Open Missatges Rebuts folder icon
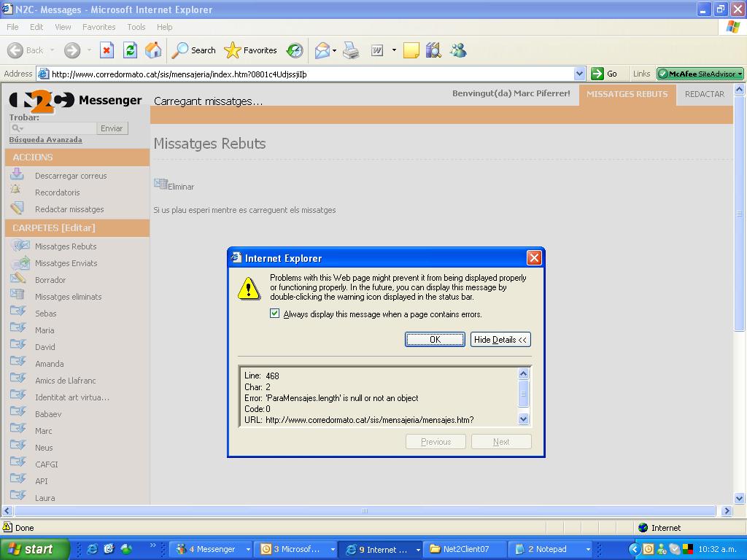The image size is (747, 560). tap(20, 245)
